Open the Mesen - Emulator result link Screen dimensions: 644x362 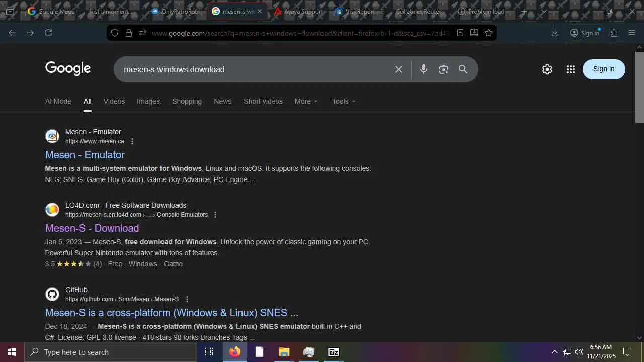pyautogui.click(x=85, y=155)
